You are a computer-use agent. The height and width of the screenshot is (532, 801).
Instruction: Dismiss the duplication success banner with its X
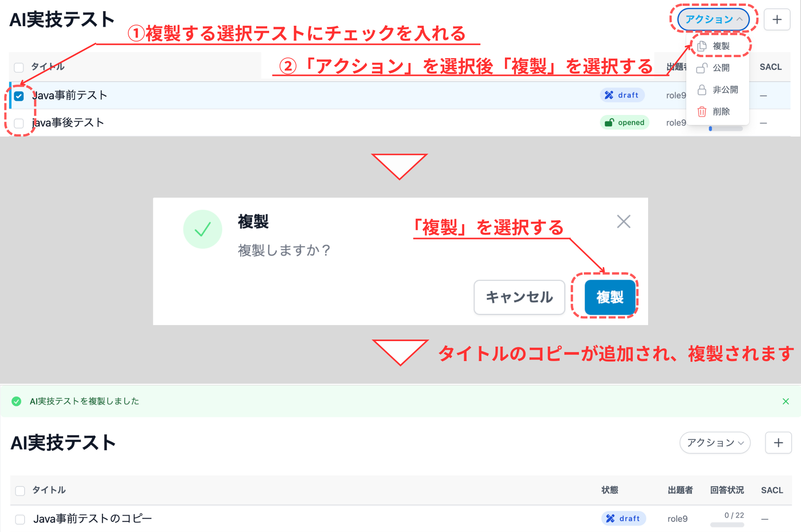[x=786, y=401]
